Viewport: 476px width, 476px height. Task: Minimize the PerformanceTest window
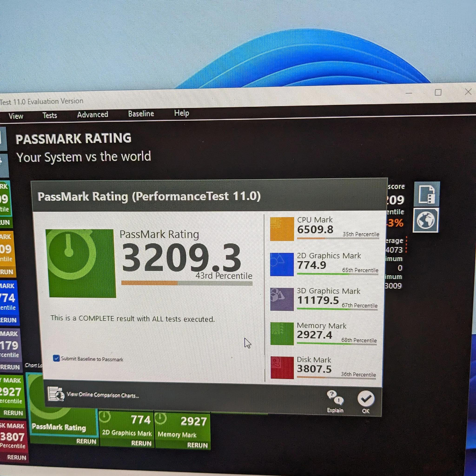pos(409,93)
